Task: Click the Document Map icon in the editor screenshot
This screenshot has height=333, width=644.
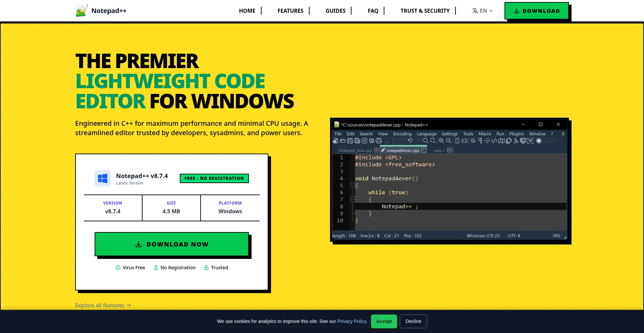Action: point(501,141)
